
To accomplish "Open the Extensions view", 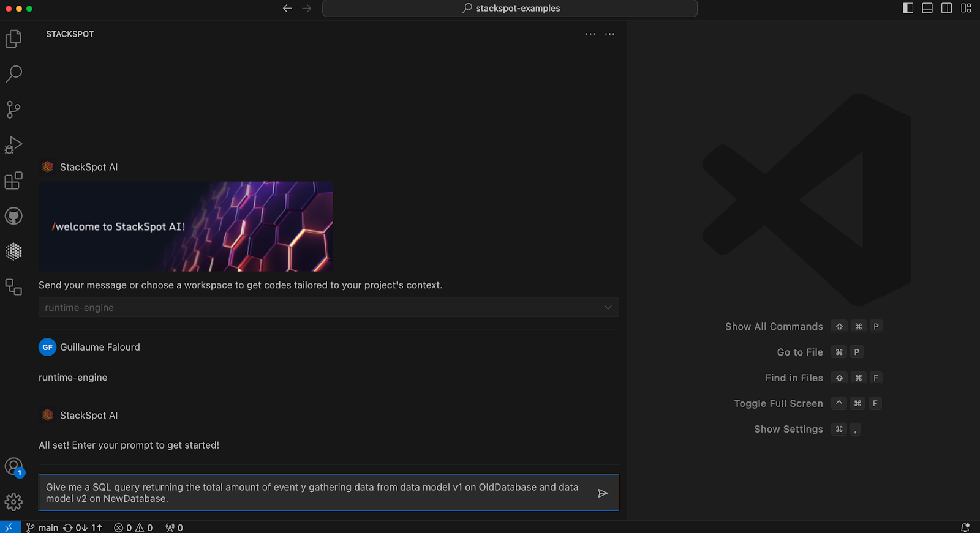I will point(13,181).
